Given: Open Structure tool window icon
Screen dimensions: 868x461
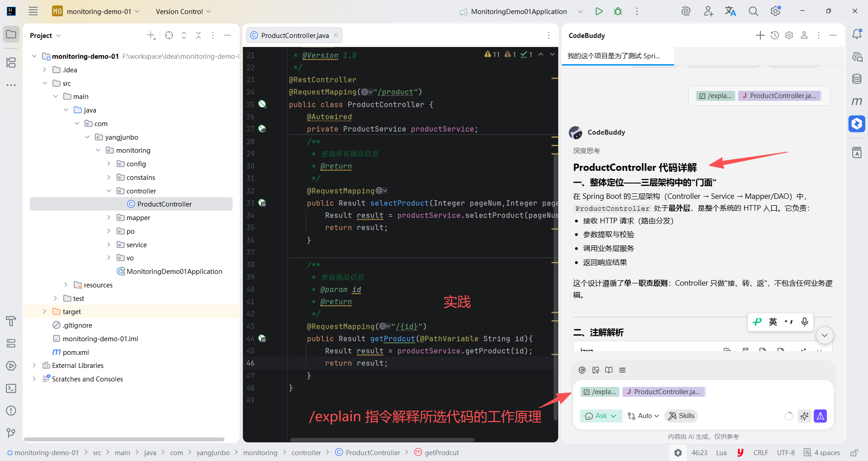Looking at the screenshot, I should pos(11,62).
